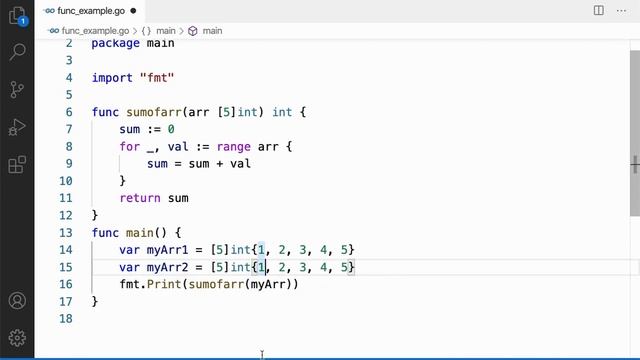The image size is (640, 360).
Task: Split the editor to the right
Action: point(598,11)
